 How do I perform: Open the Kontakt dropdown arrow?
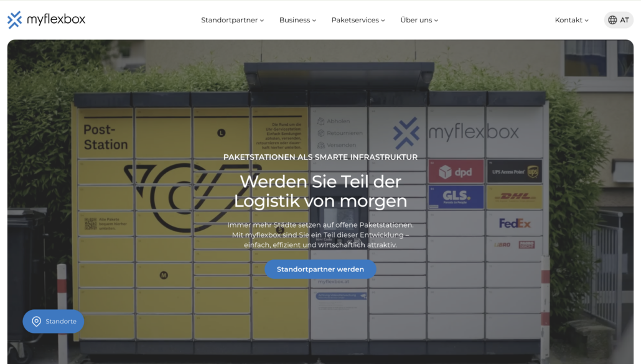coord(586,21)
